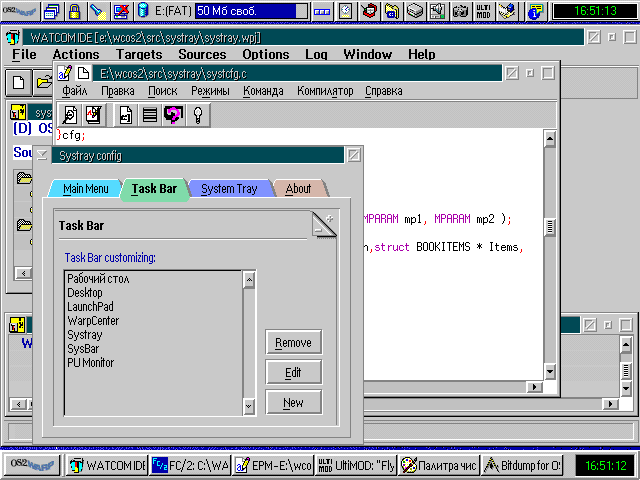Switch to FC/2 task in bottom taskbar
This screenshot has width=640, height=480.
190,465
